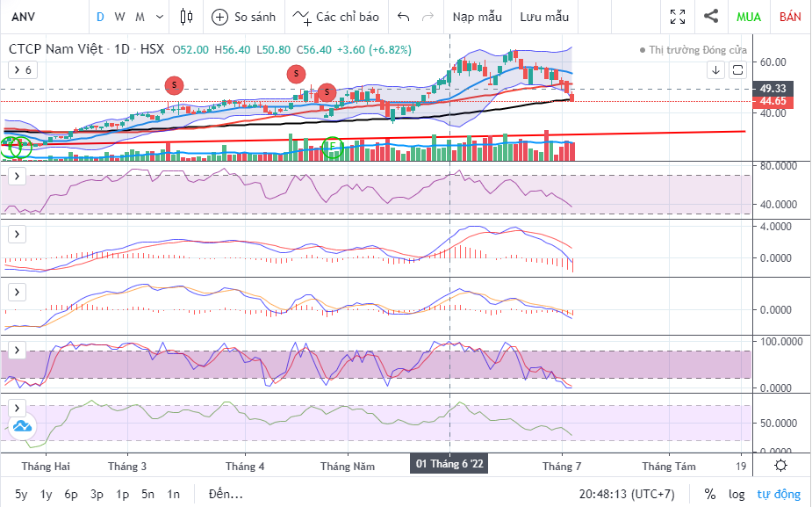This screenshot has height=507, width=812.
Task: Open Đến go-to-date picker
Action: [225, 494]
